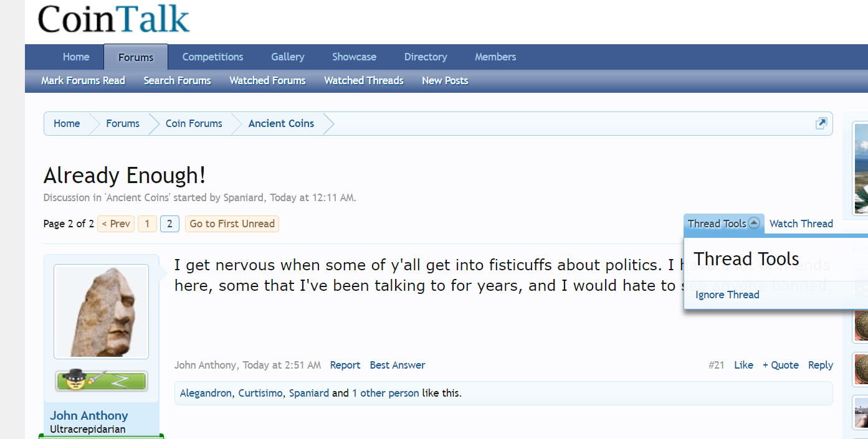Viewport: 868px width, 439px height.
Task: Go to the Ancient Coins breadcrumb
Action: tap(281, 123)
